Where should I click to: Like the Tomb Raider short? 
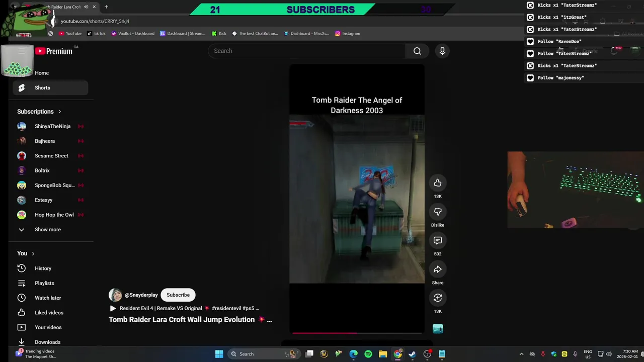click(438, 183)
